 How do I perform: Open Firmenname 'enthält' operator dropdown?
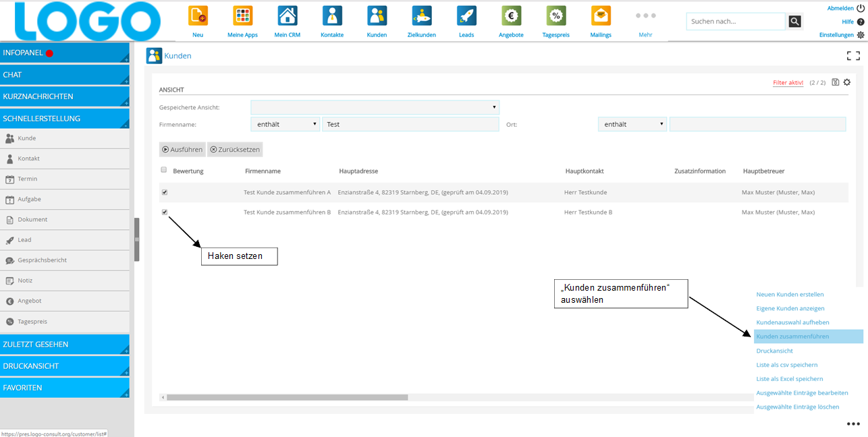(x=285, y=124)
